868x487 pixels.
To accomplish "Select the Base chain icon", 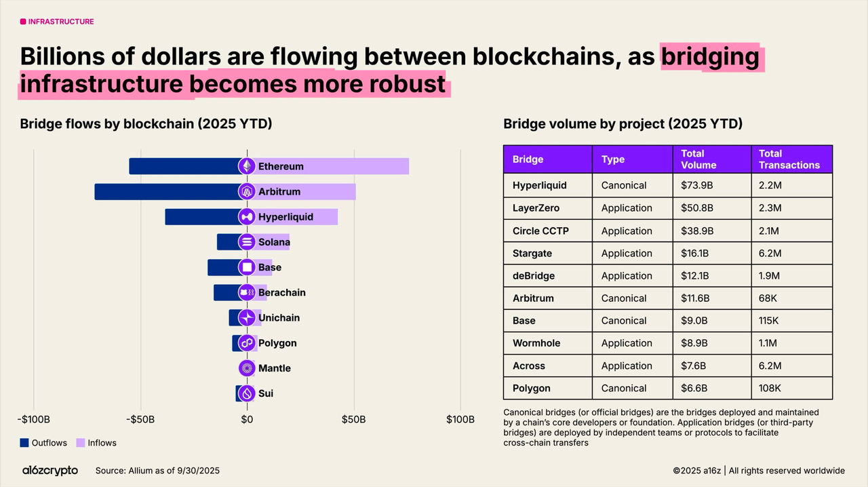I will (247, 267).
